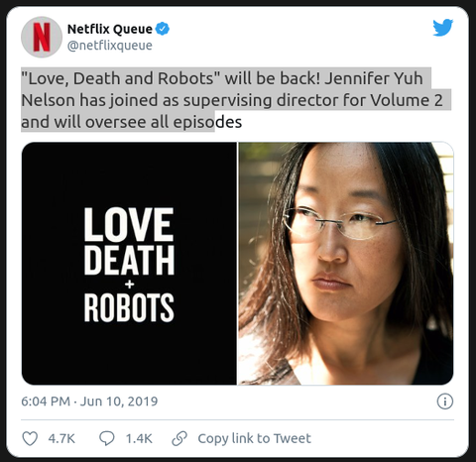Click the 1.4K replies count
This screenshot has height=462, width=476.
tap(139, 438)
